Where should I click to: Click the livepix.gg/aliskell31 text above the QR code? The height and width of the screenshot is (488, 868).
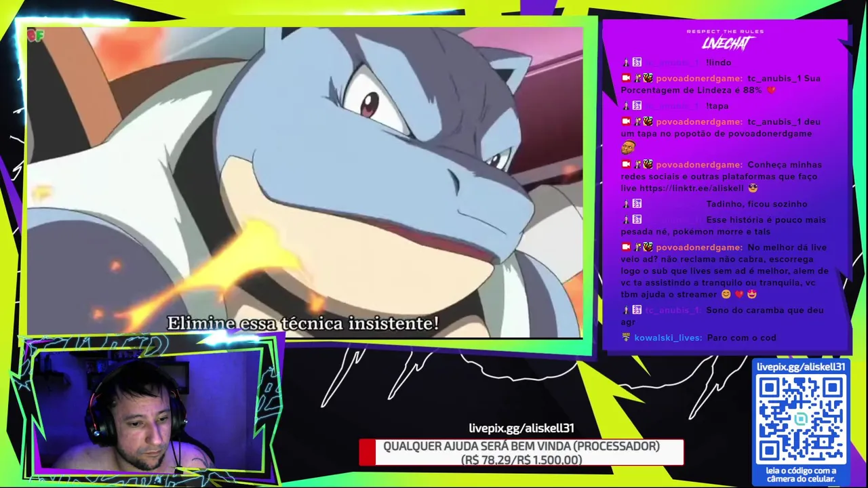(x=801, y=367)
